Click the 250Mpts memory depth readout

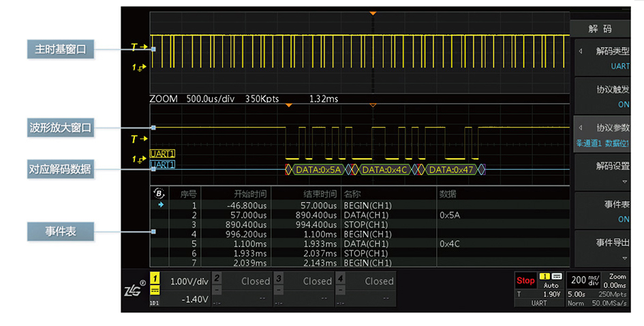613,295
